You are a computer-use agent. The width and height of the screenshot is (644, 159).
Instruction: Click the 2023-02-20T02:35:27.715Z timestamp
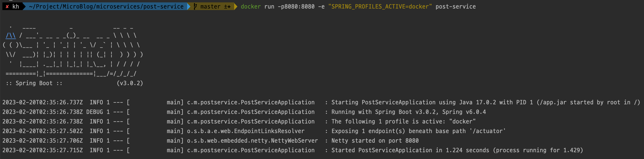[42, 150]
